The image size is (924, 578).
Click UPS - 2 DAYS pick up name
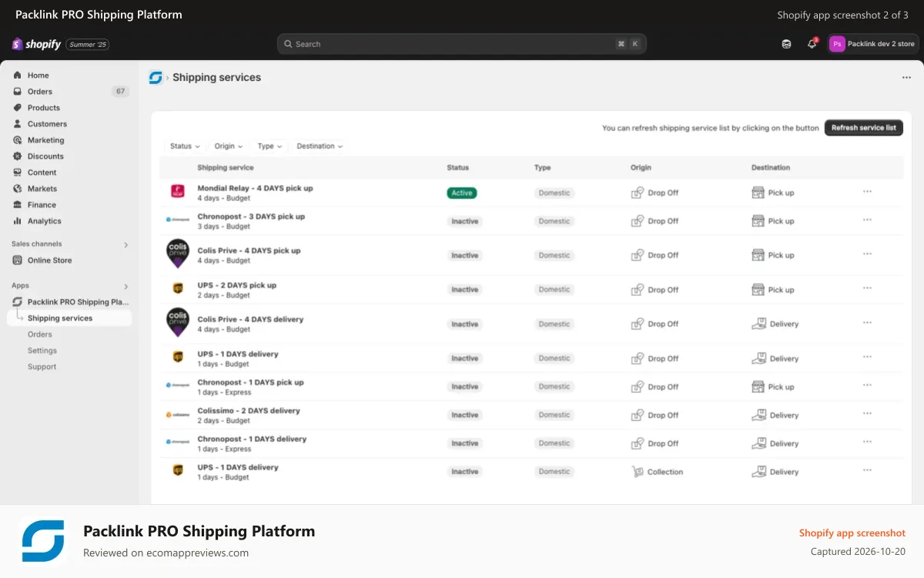(236, 285)
